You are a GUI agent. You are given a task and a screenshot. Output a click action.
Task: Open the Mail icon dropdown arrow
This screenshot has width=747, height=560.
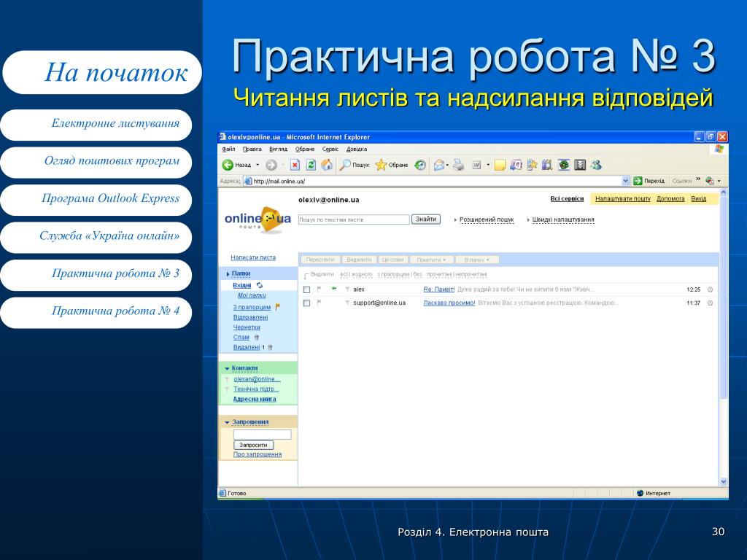coord(447,166)
